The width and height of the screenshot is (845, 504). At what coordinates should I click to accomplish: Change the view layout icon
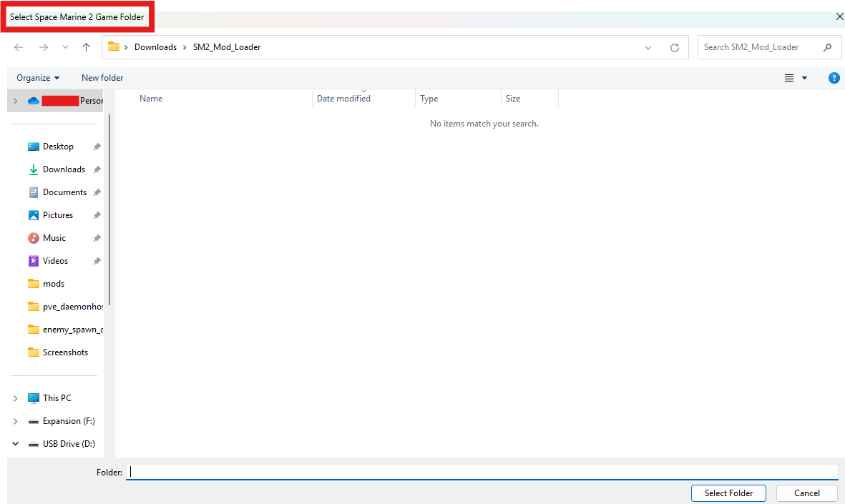[789, 78]
